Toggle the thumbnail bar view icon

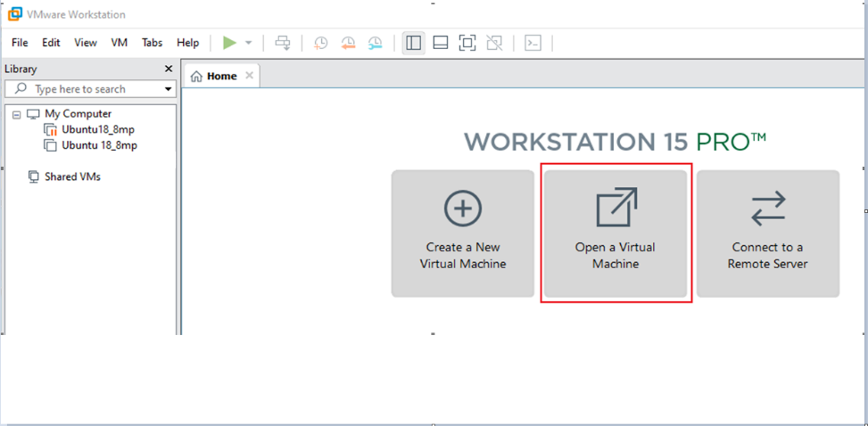click(441, 43)
